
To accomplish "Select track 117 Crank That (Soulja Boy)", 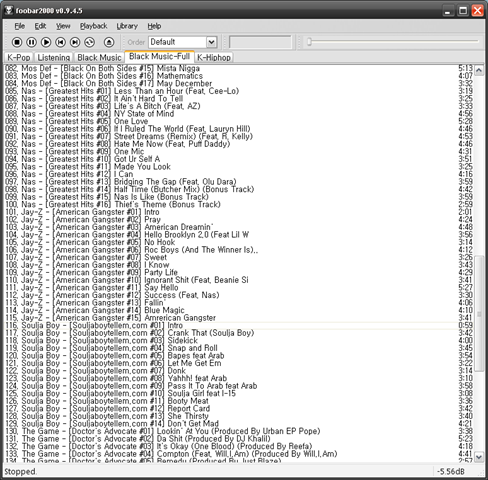I will [x=239, y=333].
